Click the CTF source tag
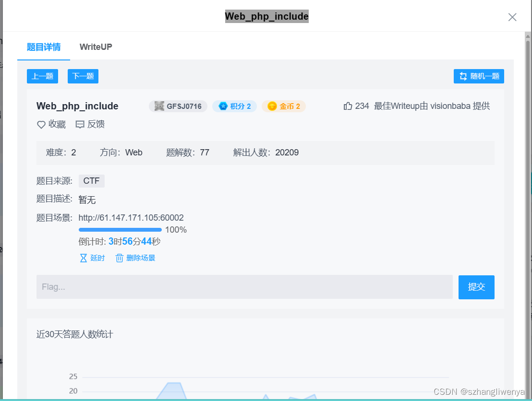Viewport: 532px width, 401px height. click(x=91, y=181)
